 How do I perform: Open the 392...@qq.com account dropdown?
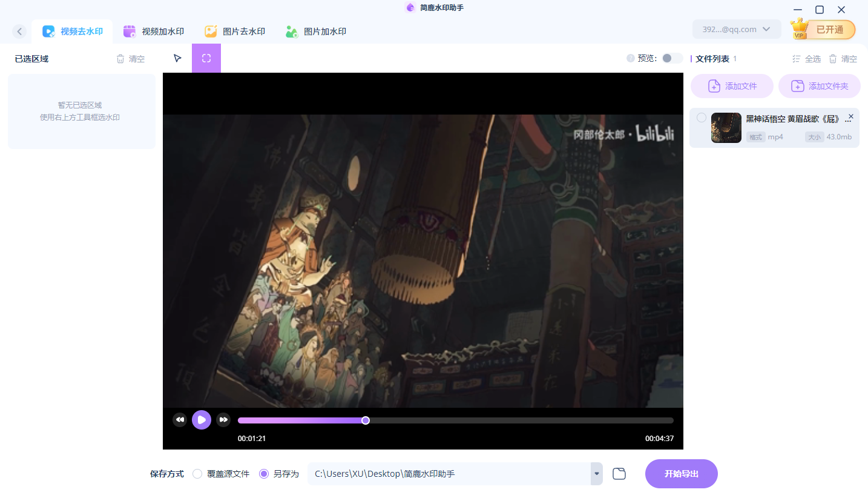click(x=737, y=29)
